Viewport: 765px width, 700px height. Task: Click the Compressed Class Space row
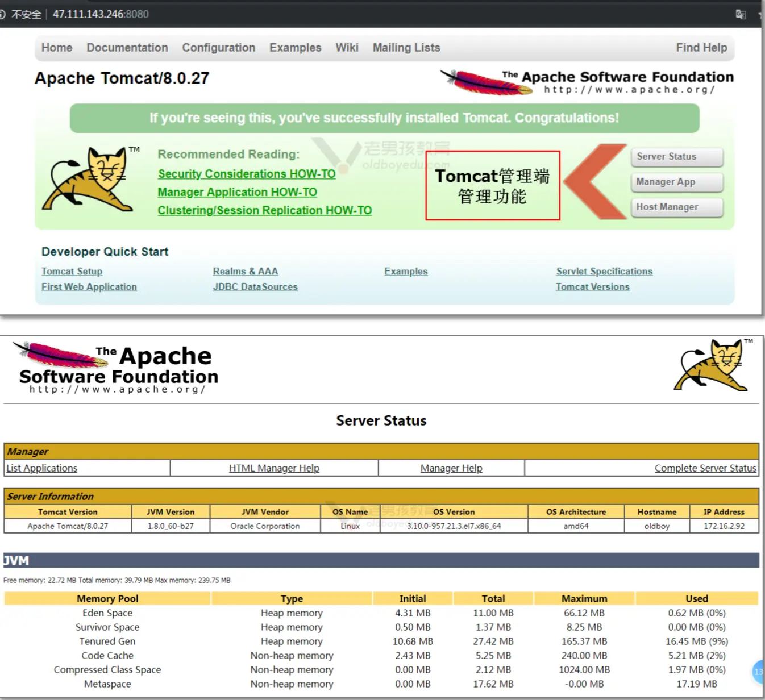[x=381, y=670]
